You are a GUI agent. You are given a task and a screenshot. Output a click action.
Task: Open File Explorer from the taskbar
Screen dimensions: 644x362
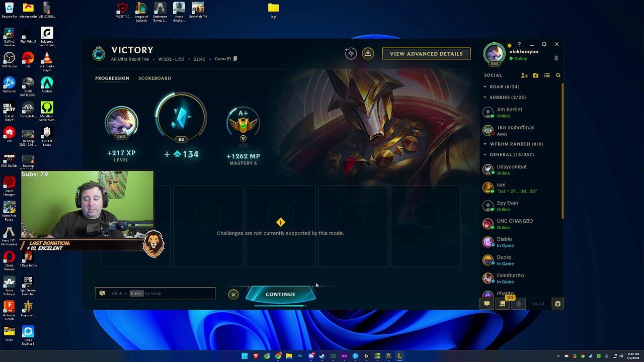pos(289,356)
